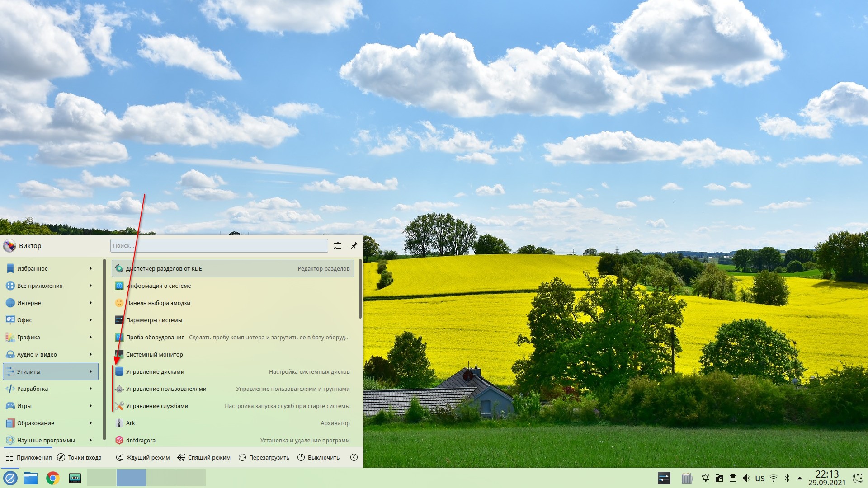Click the clipboard tray icon
This screenshot has height=488, width=868.
pos(732,478)
